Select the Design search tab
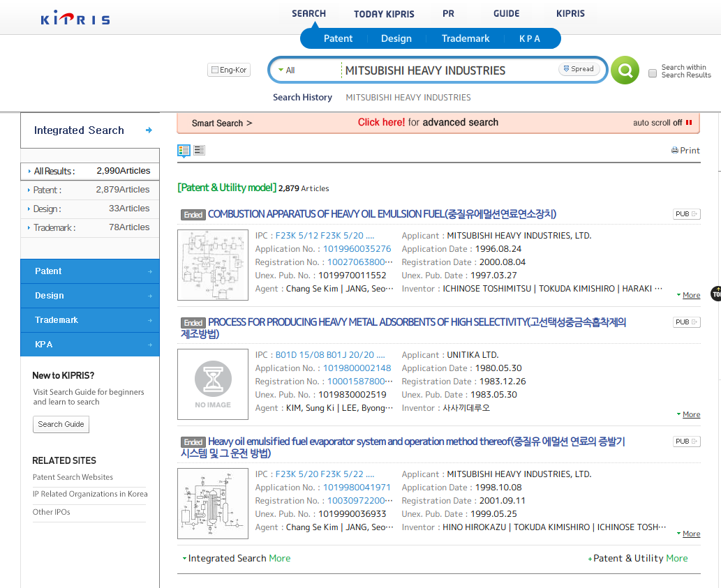Image resolution: width=721 pixels, height=588 pixels. click(396, 38)
